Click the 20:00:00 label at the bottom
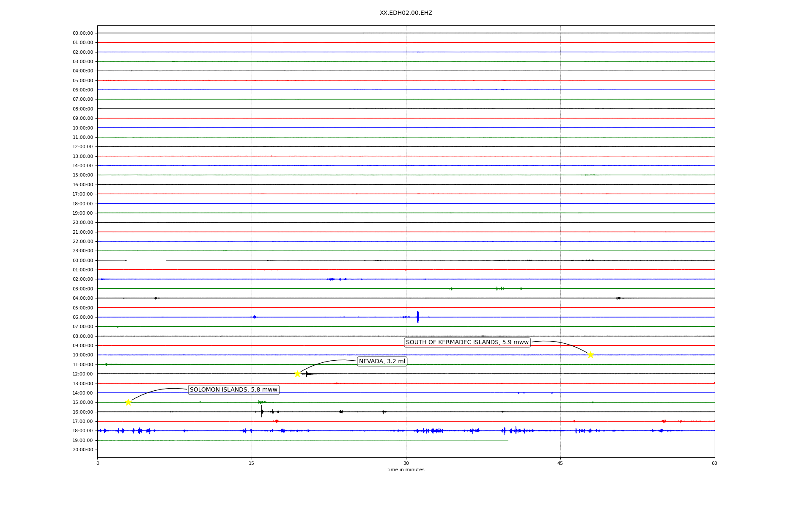Screen dimensions: 812x508 (83, 450)
